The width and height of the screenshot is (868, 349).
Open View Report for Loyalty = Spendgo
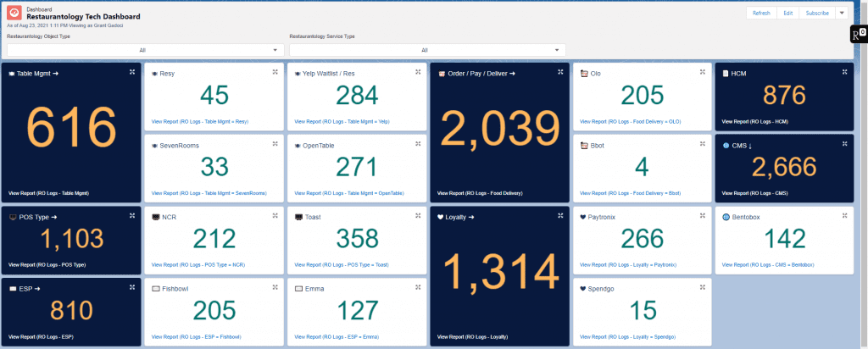628,336
